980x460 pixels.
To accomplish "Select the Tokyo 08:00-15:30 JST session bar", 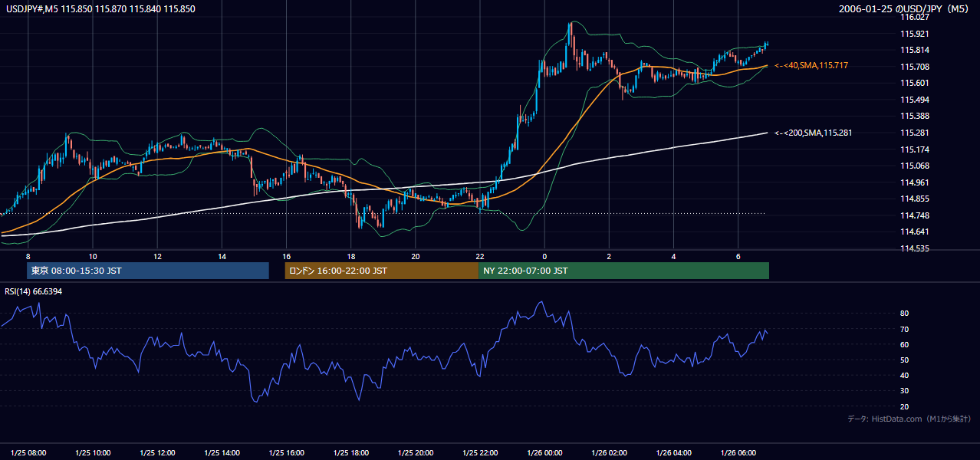I will [x=148, y=271].
